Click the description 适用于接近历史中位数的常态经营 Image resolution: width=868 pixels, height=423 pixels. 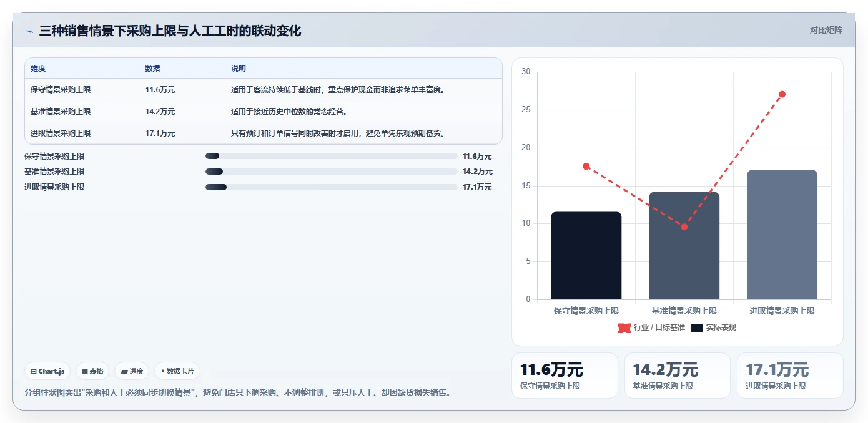(289, 112)
